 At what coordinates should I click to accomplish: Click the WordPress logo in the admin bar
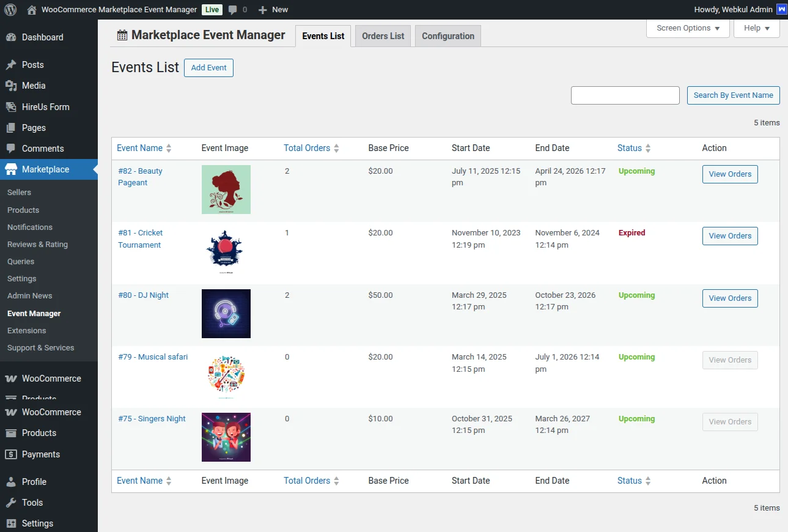10,9
